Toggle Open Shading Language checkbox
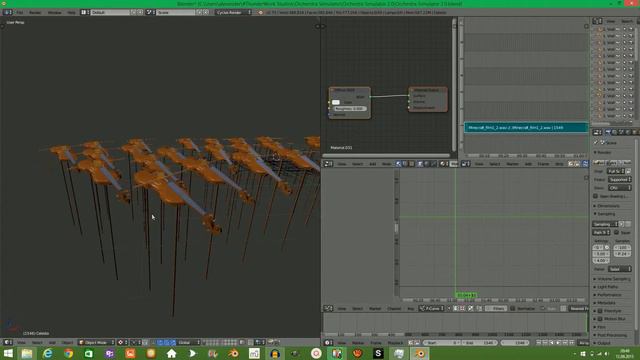This screenshot has height=360, width=640. 596,196
